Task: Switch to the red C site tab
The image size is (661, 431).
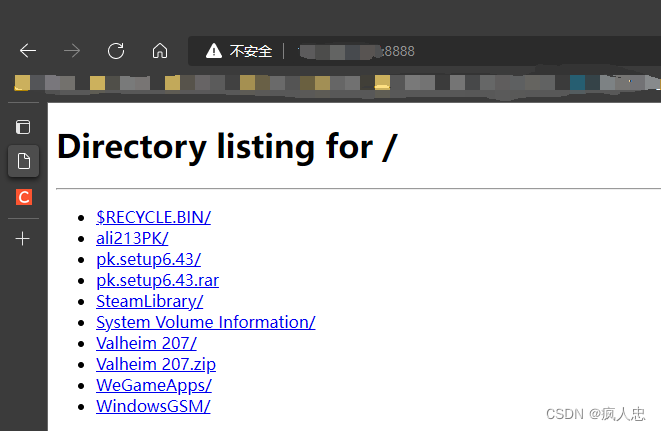Action: click(23, 197)
